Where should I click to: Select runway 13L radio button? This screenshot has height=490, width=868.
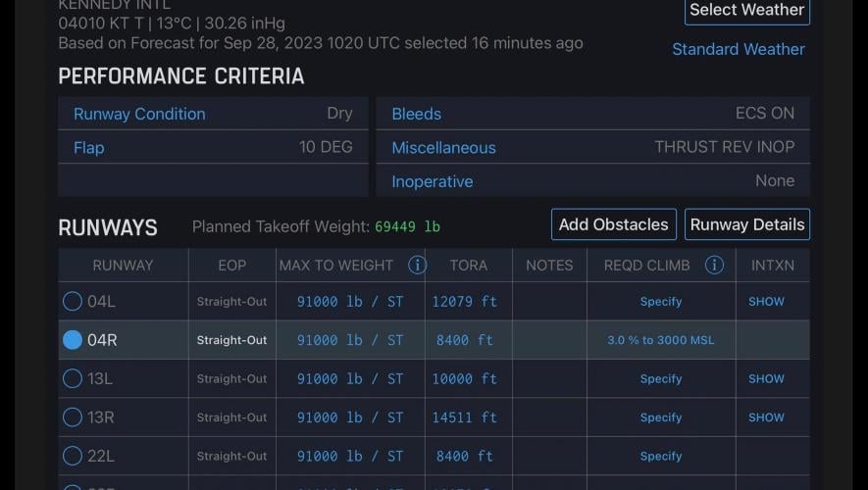pos(73,378)
